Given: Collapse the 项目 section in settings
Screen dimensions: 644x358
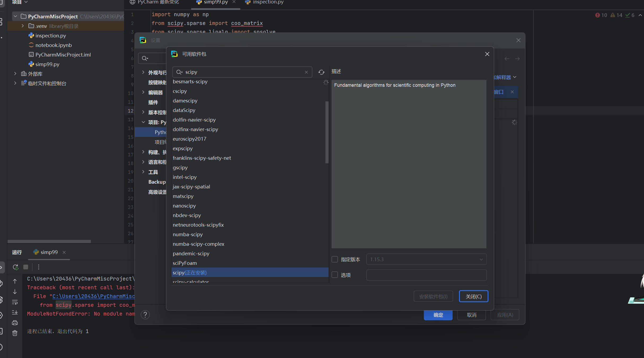Looking at the screenshot, I should pyautogui.click(x=143, y=122).
